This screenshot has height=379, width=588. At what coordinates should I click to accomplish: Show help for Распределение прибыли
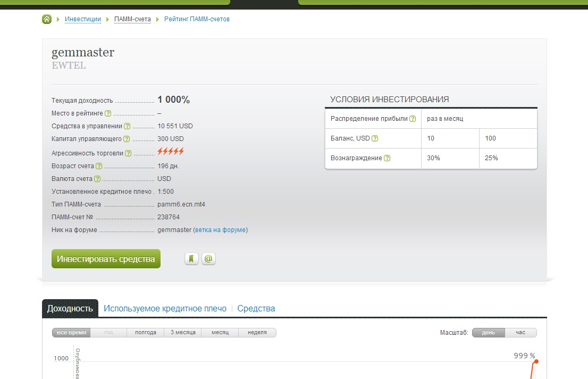click(x=413, y=118)
